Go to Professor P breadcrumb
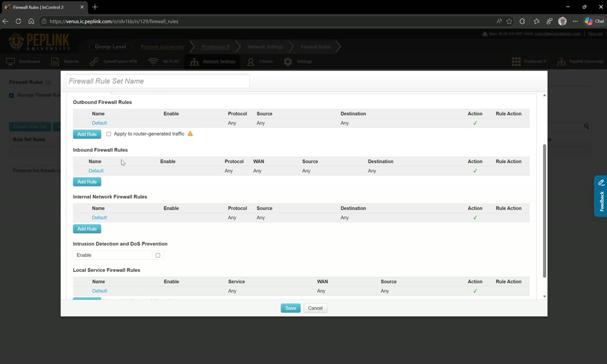 coord(216,47)
